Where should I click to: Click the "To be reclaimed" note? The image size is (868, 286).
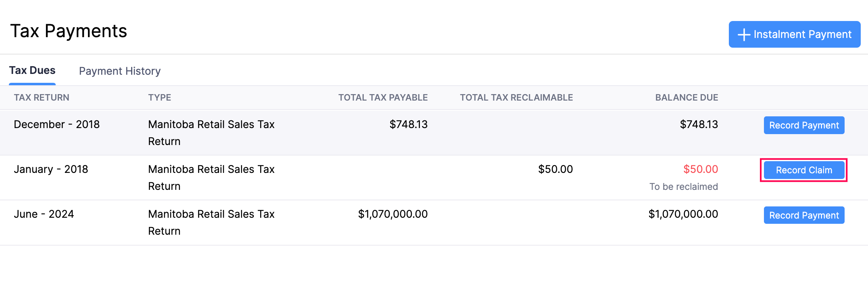point(683,187)
